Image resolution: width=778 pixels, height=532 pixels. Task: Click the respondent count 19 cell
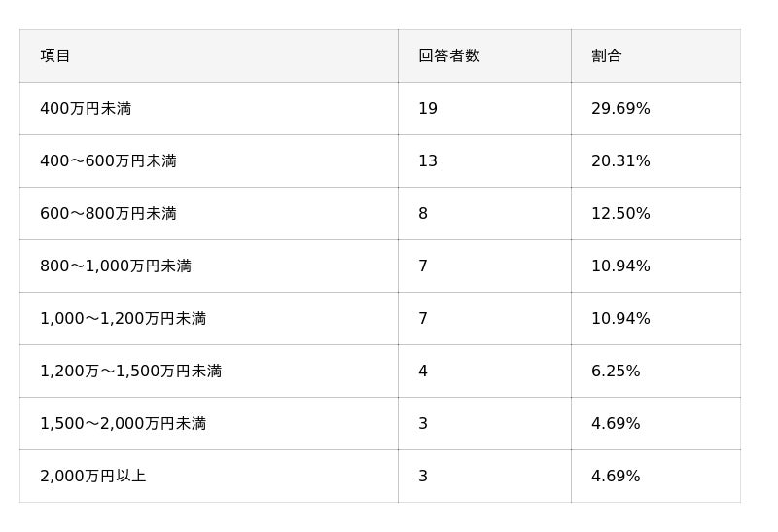[x=428, y=109]
